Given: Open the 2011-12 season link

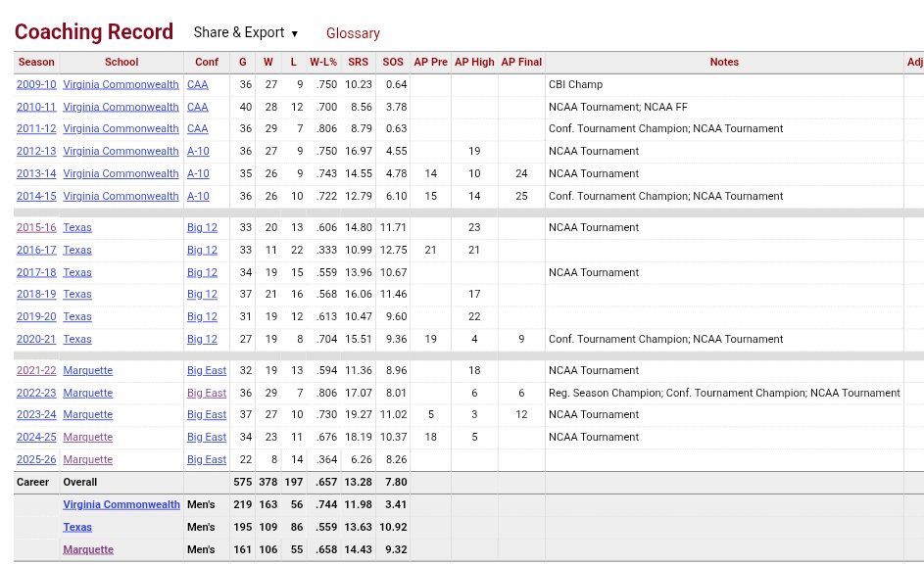Looking at the screenshot, I should [36, 128].
